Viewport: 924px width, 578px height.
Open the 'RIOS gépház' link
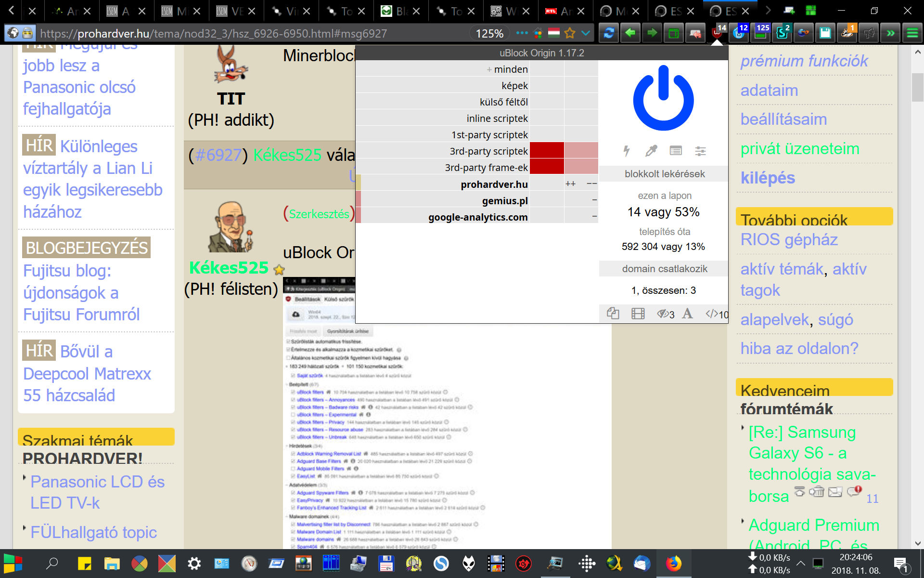[789, 239]
